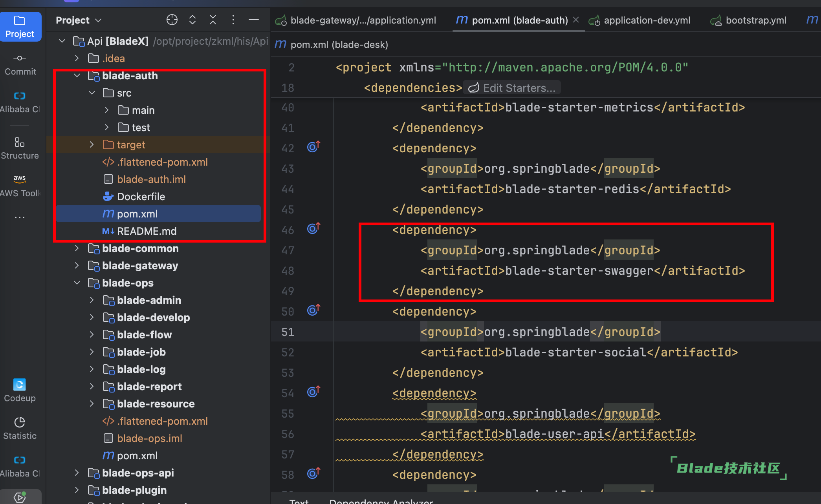
Task: Select pom.xml under blade-ops
Action: [158, 455]
